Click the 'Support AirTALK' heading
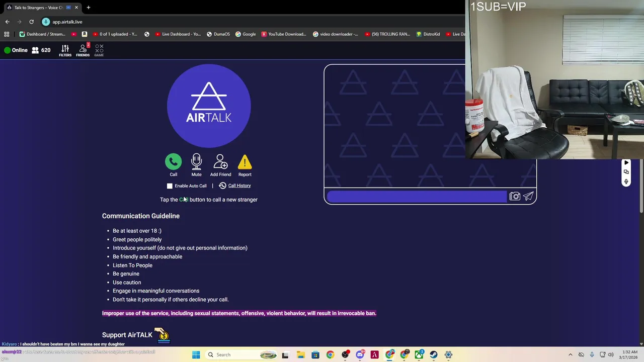 (x=127, y=335)
